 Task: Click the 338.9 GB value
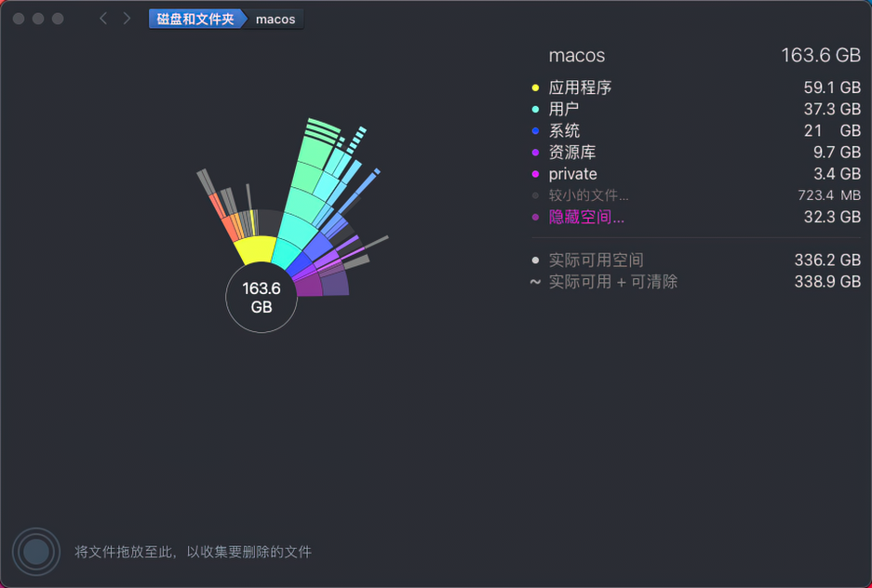coord(827,282)
